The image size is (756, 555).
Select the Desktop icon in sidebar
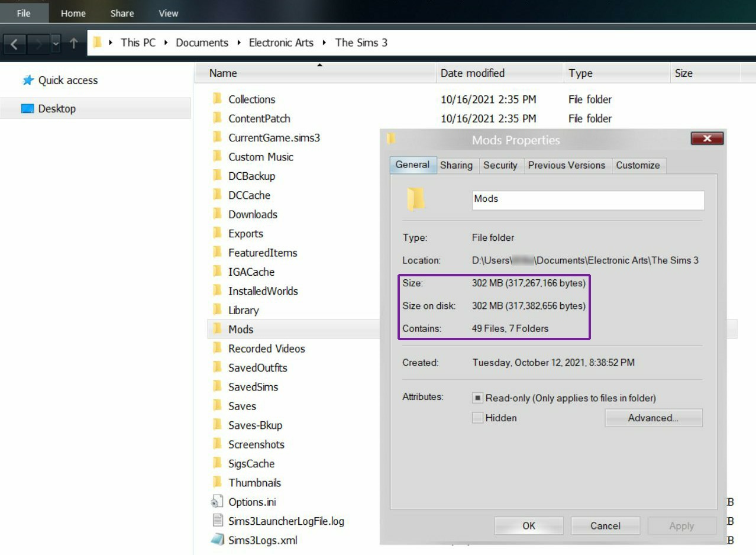[27, 109]
